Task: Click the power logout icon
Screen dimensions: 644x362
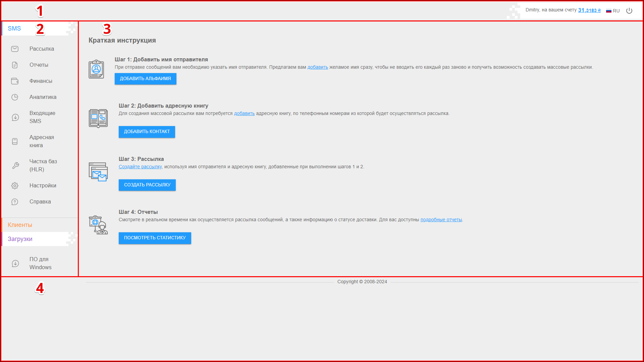Action: pyautogui.click(x=629, y=11)
